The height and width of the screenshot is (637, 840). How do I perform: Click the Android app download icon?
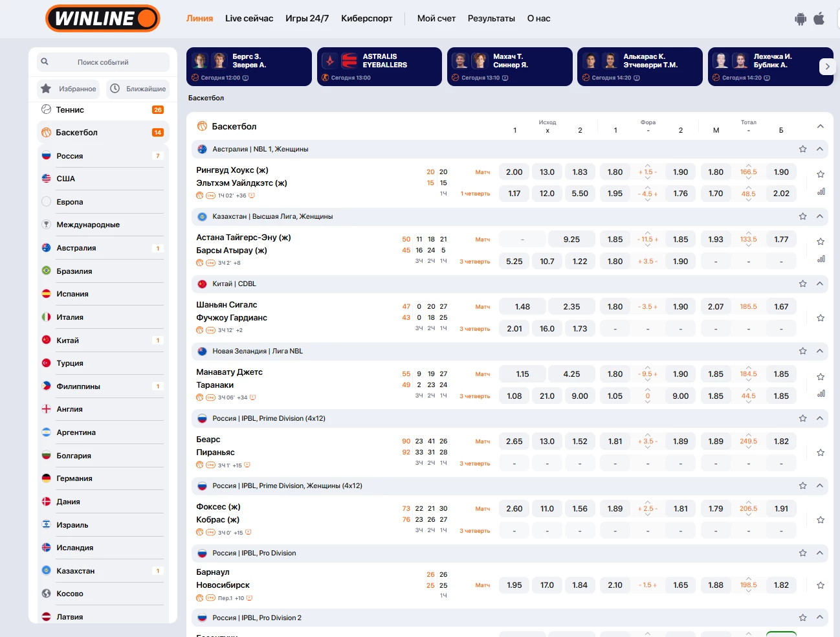click(801, 19)
